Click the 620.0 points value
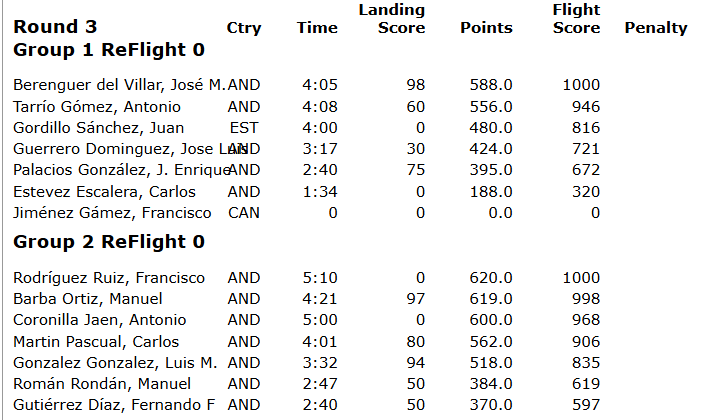The height and width of the screenshot is (420, 707). 492,278
